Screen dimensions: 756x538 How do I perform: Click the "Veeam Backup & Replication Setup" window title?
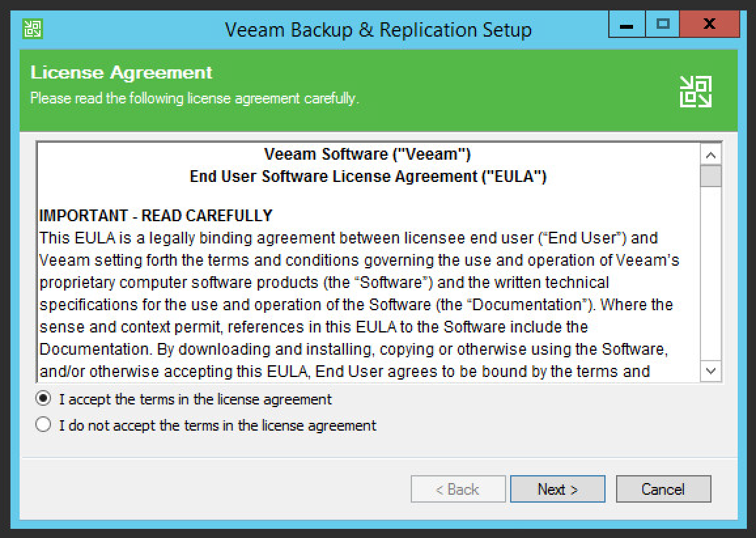pyautogui.click(x=378, y=29)
